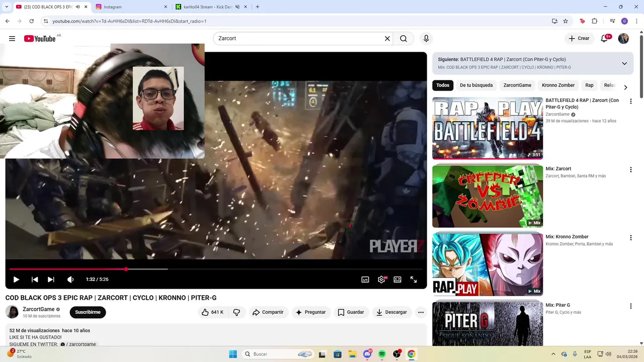Seek on the red video progress bar
The width and height of the screenshot is (644, 362).
[67, 269]
